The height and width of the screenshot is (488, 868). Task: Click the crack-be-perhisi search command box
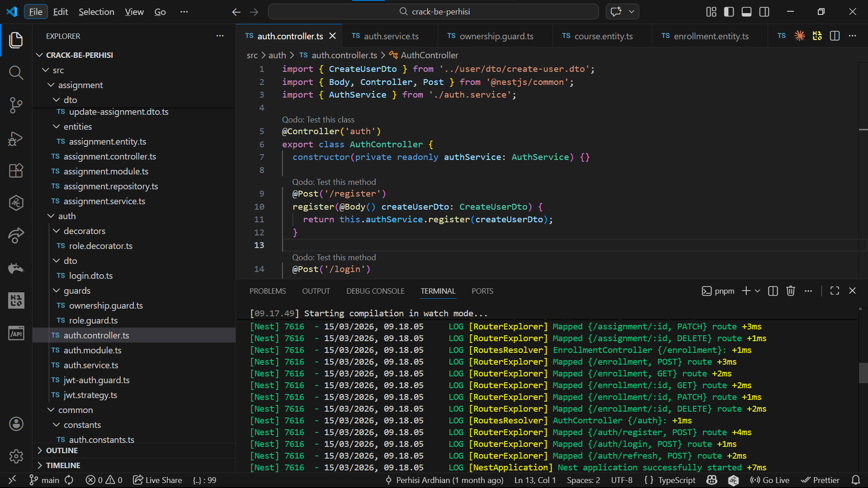coord(433,12)
